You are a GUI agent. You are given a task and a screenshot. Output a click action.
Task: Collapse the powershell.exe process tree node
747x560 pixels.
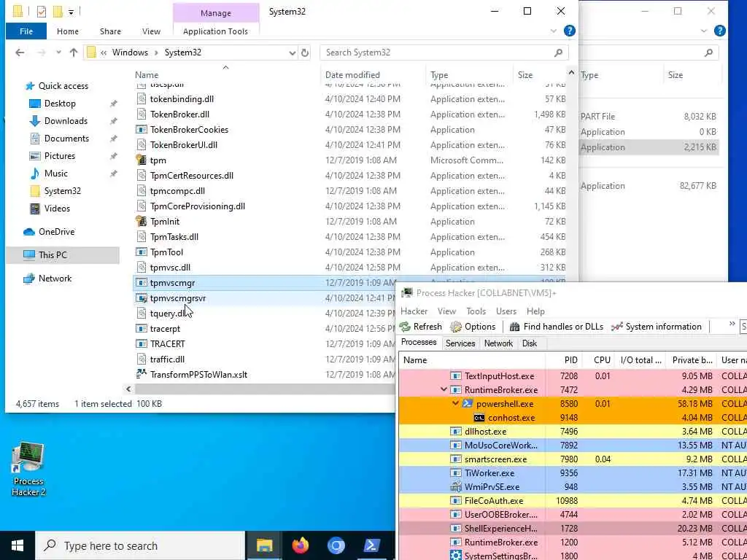[x=455, y=403]
